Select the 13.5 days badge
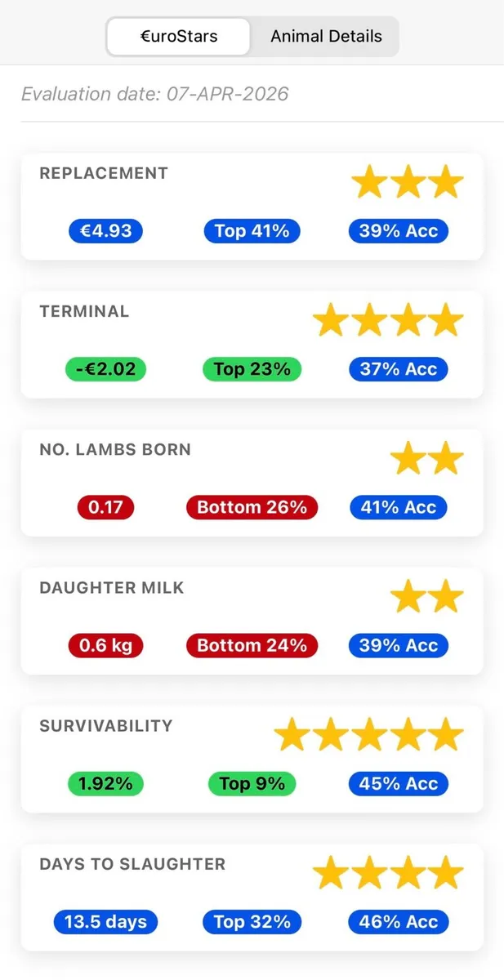Screen dimensions: 504x980 click(105, 922)
